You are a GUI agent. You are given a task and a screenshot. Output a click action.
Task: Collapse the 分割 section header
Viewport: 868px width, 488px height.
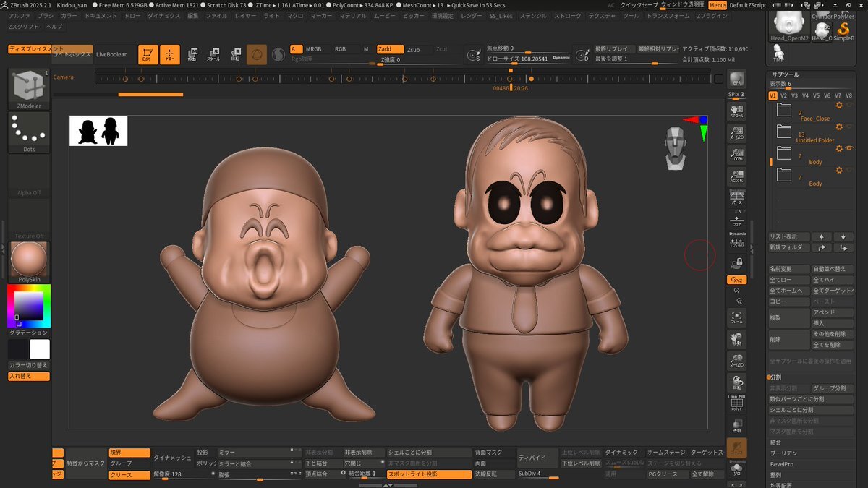(774, 377)
